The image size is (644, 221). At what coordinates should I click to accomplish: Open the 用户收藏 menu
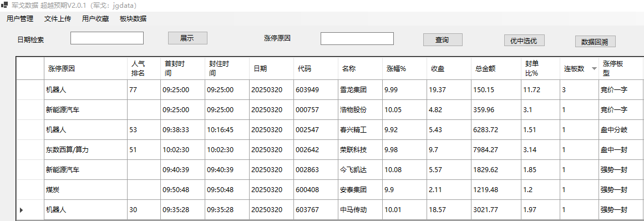pyautogui.click(x=95, y=18)
